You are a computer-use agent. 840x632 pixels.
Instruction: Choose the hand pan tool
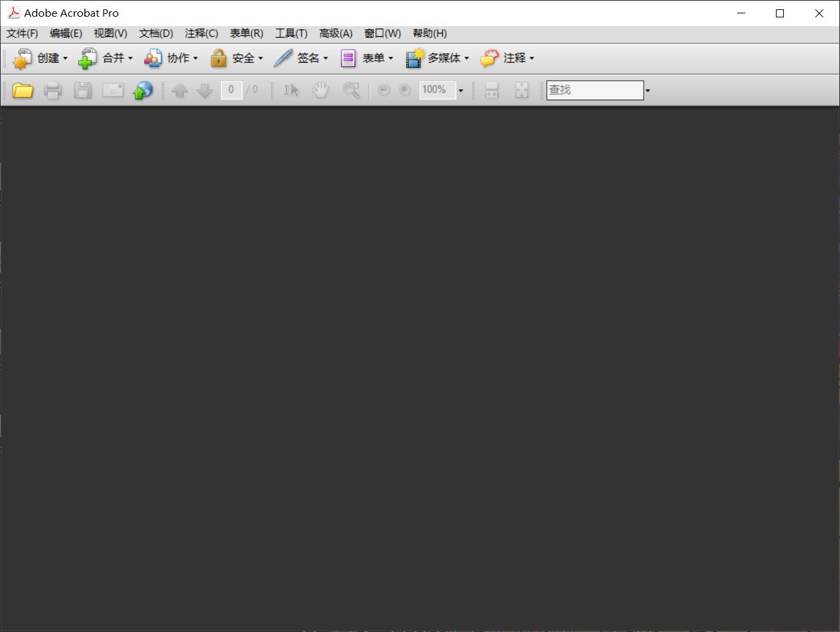pyautogui.click(x=321, y=90)
